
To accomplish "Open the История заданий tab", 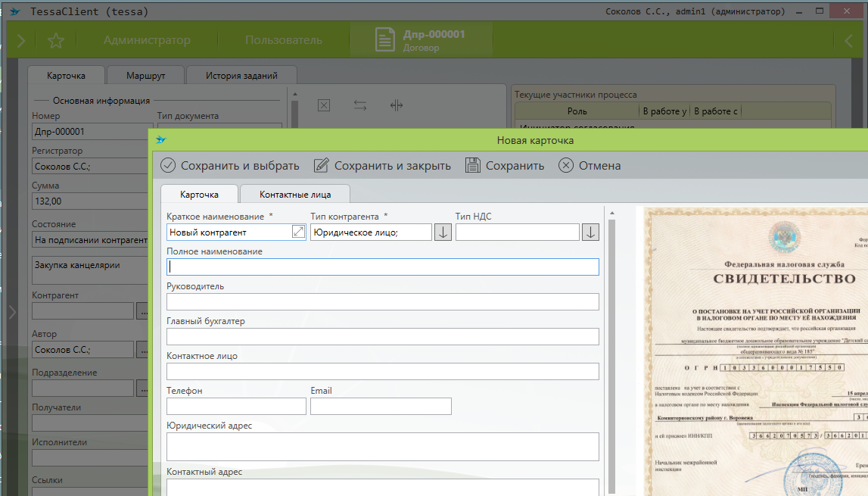I will [241, 76].
